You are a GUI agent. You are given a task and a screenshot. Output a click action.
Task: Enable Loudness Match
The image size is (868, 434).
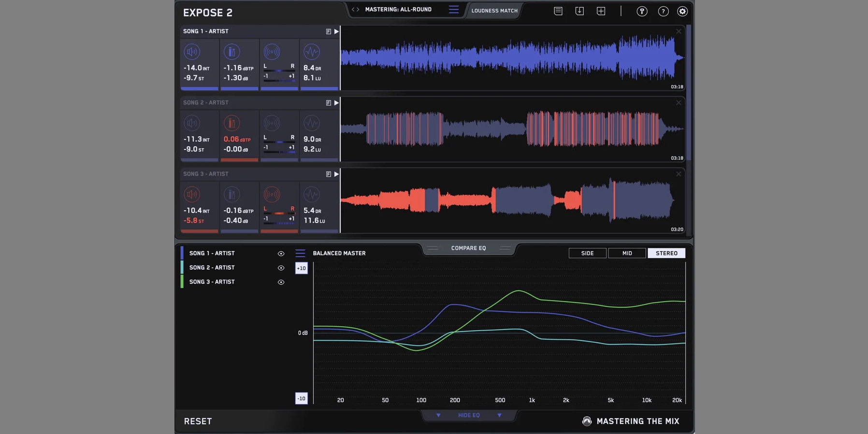pos(494,11)
